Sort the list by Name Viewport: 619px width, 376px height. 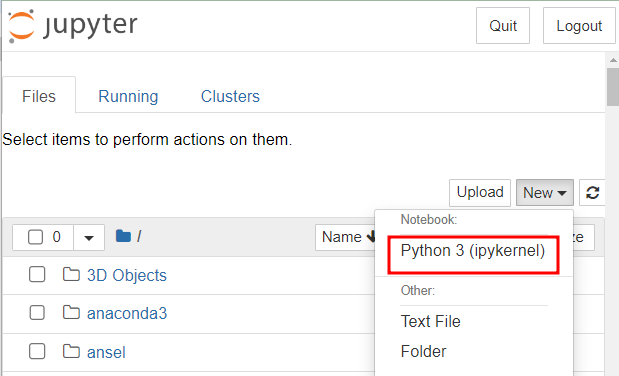click(345, 237)
